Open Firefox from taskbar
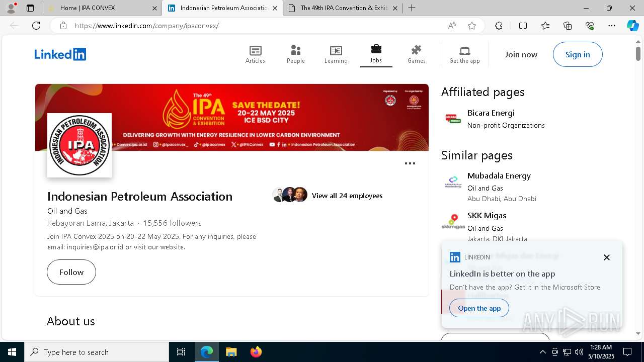The width and height of the screenshot is (644, 362). pyautogui.click(x=256, y=352)
